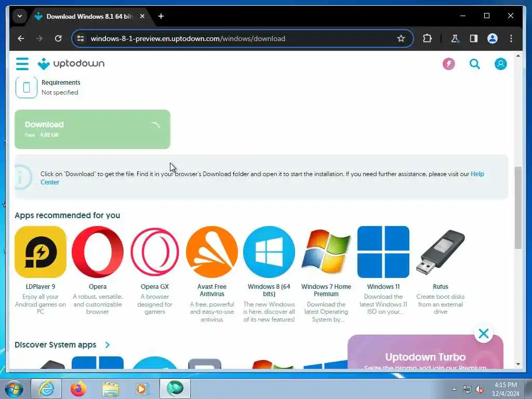Click the page vertical scrollbar thumb
The image size is (532, 399).
518,208
